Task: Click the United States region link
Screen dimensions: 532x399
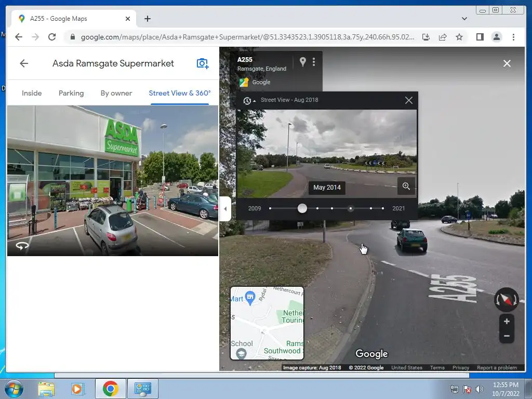Action: point(406,368)
